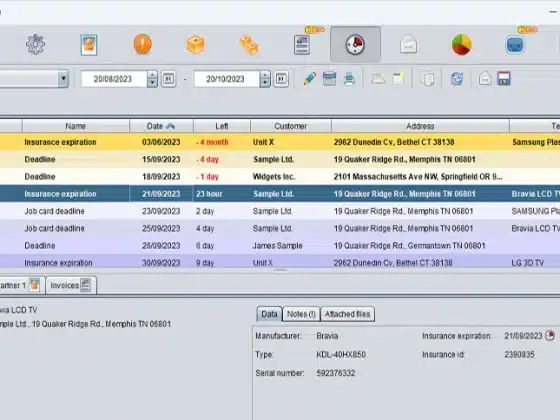
Task: Open the single orange box product module
Action: tap(195, 45)
